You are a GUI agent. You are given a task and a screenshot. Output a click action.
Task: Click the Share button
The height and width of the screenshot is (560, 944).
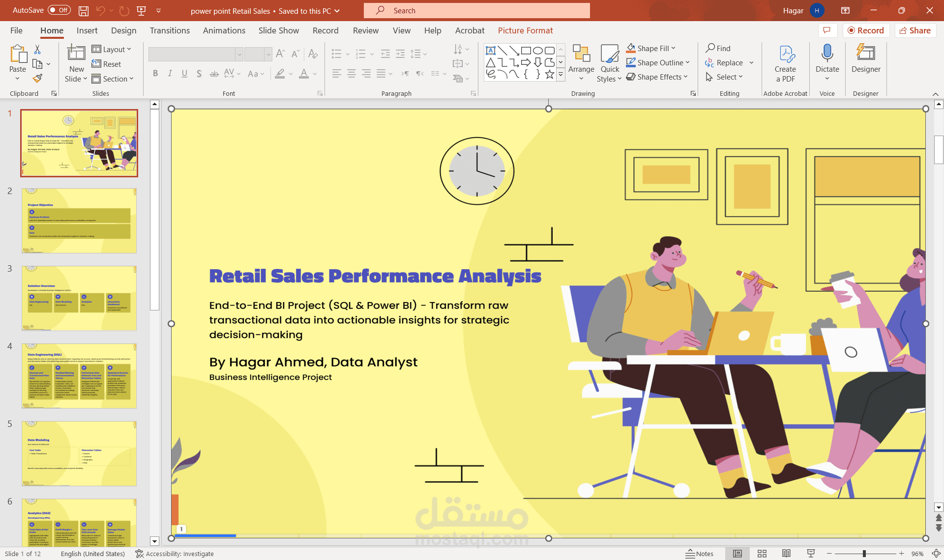click(915, 30)
